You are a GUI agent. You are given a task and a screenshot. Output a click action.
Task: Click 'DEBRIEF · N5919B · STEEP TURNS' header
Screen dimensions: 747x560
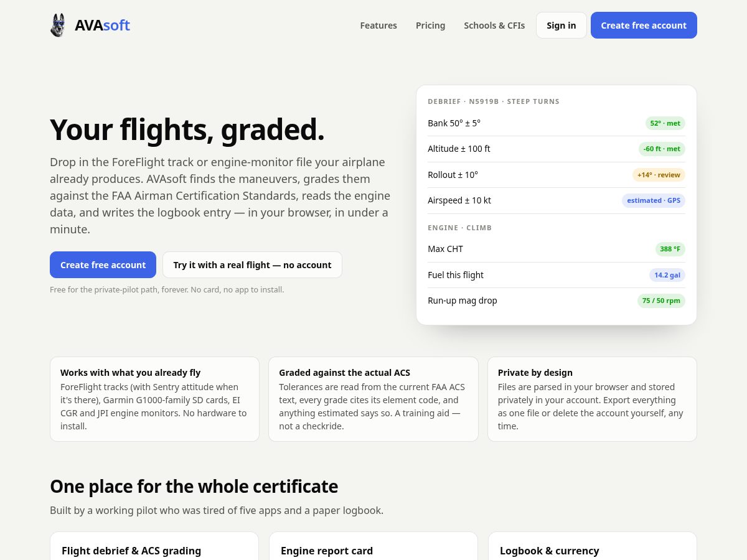(494, 101)
